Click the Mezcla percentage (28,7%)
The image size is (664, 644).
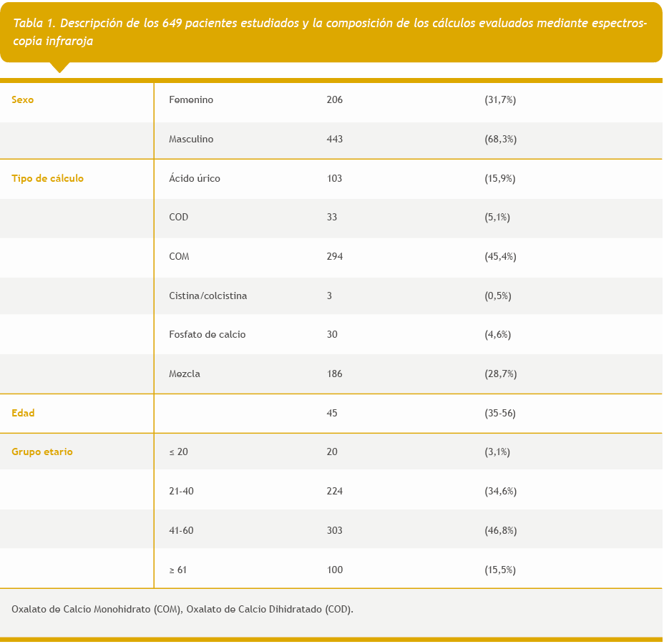tap(500, 374)
